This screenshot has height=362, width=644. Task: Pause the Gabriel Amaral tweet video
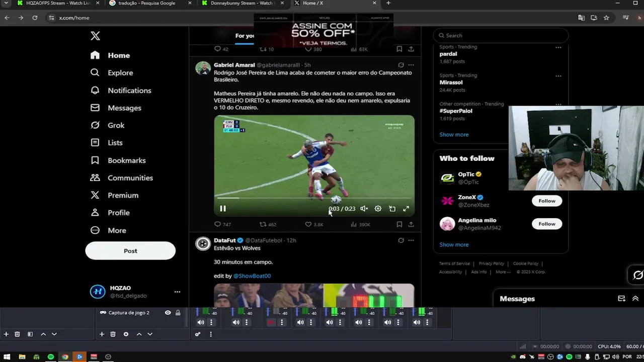222,209
